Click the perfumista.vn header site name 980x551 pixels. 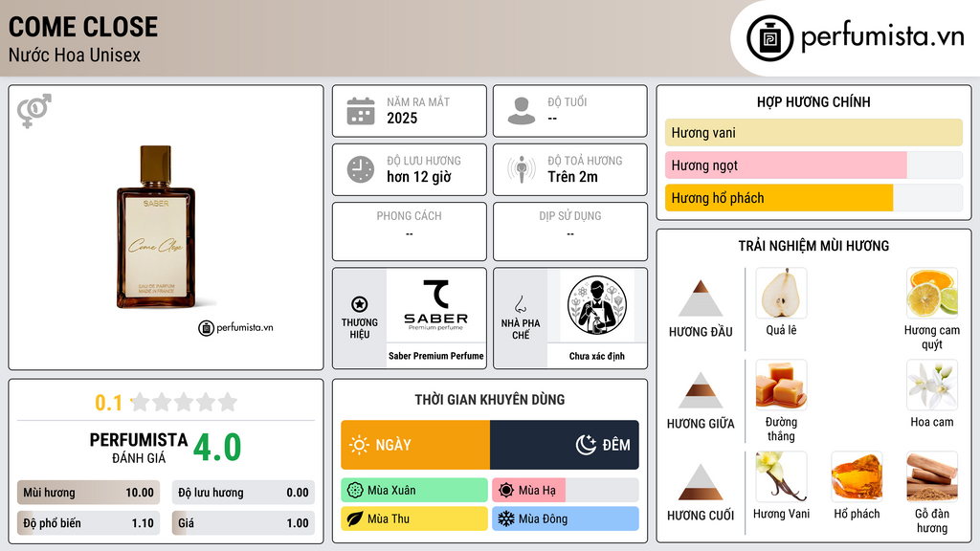coord(882,36)
